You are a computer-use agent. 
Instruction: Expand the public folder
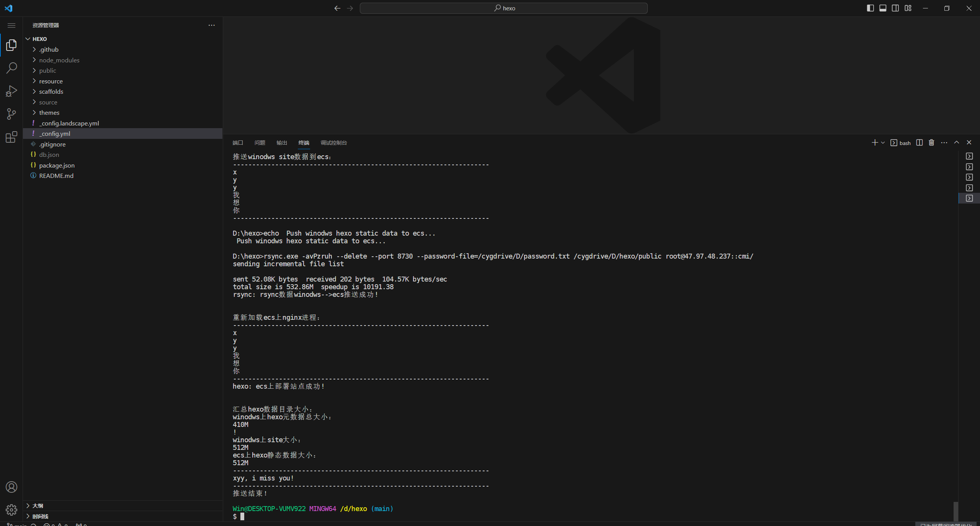(x=122, y=70)
